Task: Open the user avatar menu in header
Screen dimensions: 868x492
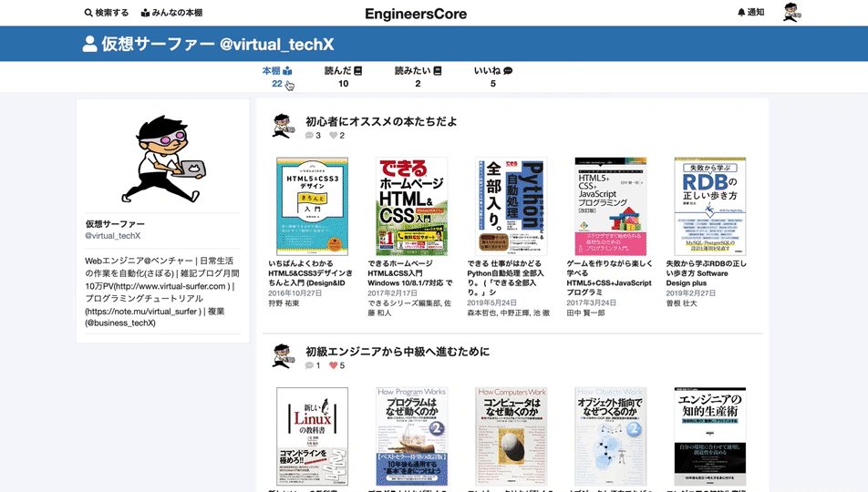Action: pos(791,12)
